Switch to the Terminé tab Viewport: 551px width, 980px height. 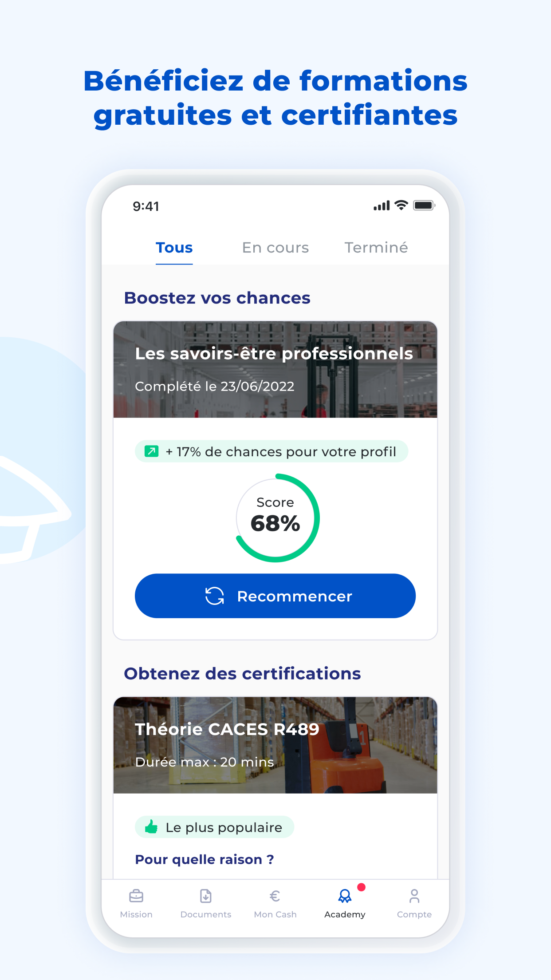pos(376,248)
